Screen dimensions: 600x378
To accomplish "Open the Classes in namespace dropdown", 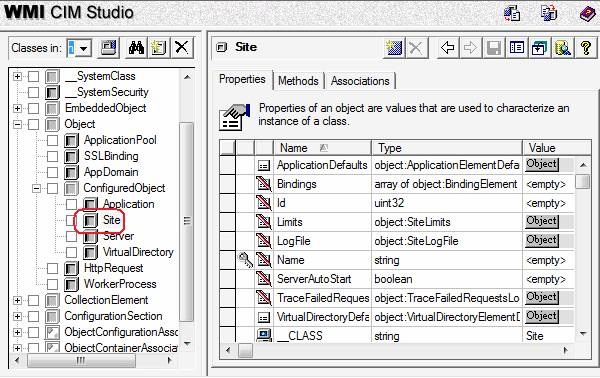I will pos(84,48).
